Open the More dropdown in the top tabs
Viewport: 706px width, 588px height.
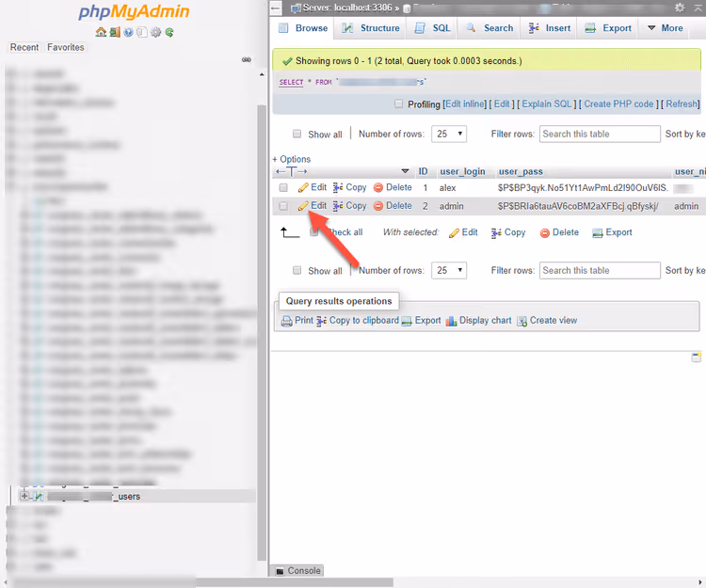(665, 28)
